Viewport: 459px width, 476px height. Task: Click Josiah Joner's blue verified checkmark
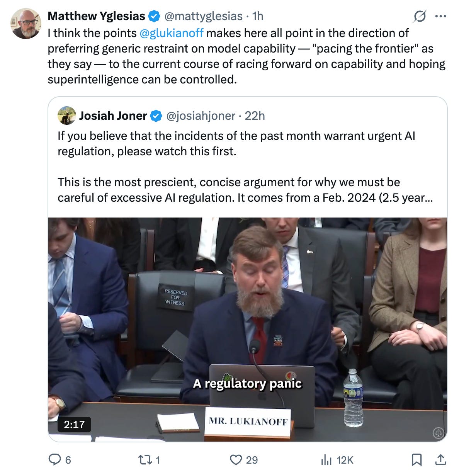[x=156, y=116]
